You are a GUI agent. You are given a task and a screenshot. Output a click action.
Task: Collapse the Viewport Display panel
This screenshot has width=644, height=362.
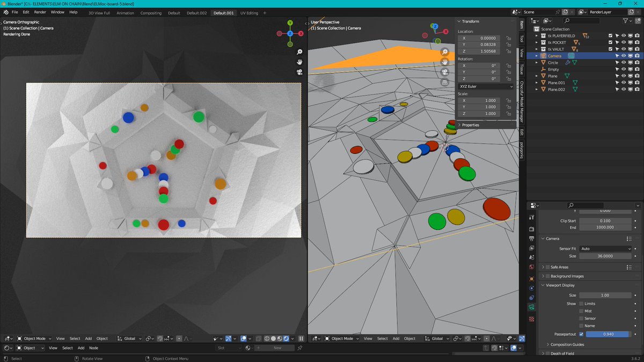543,285
